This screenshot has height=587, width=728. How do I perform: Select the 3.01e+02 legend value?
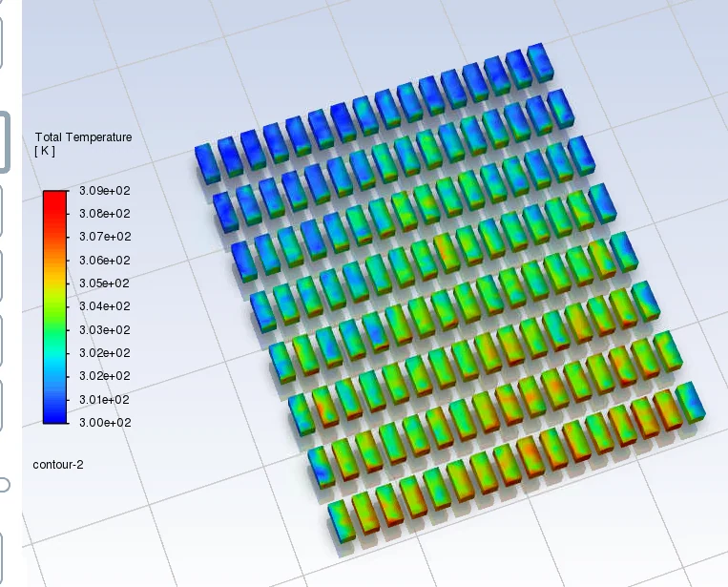(105, 399)
